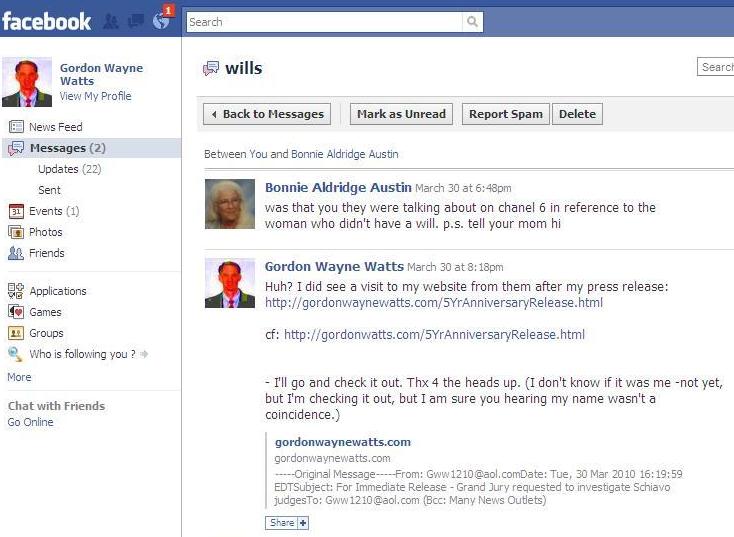Open Gordon Wayne Watts name in sidebar
This screenshot has width=734, height=537.
[101, 74]
